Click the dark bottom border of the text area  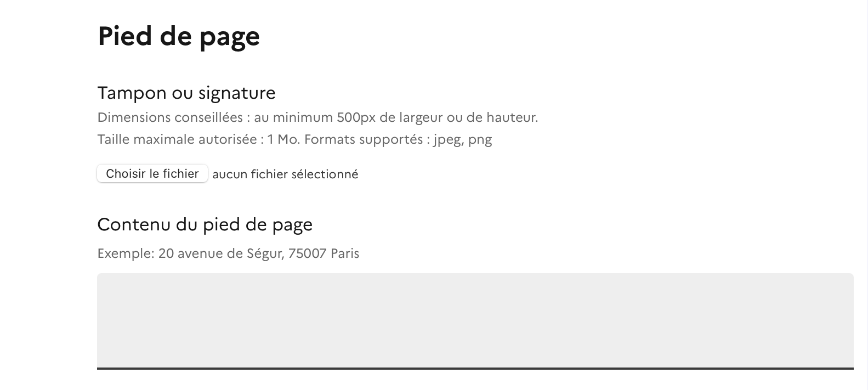tap(475, 368)
